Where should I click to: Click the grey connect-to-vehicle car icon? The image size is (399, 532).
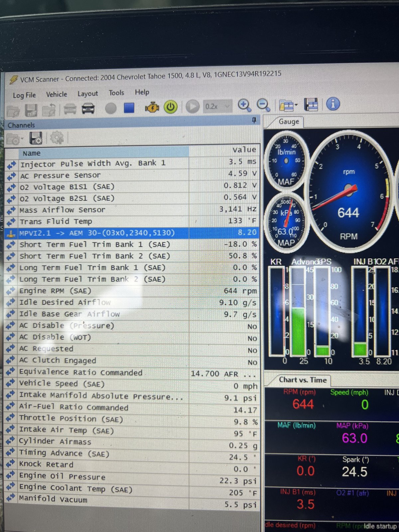[x=70, y=109]
